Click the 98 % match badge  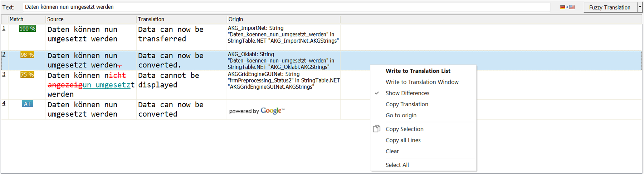coord(27,55)
